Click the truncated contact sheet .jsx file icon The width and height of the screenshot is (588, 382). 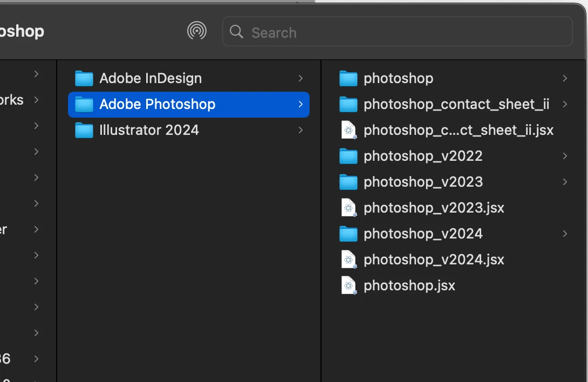(x=349, y=130)
